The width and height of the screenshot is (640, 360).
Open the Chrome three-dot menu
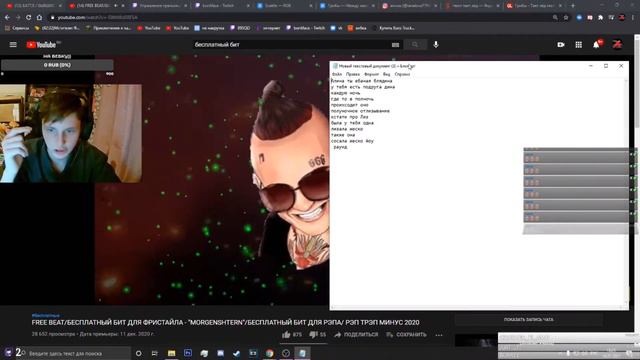[633, 18]
